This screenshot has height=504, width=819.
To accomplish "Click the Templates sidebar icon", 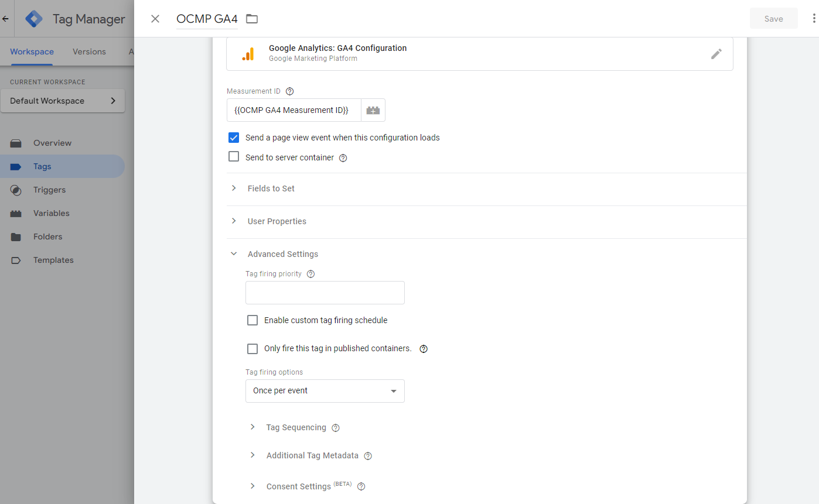I will [16, 260].
